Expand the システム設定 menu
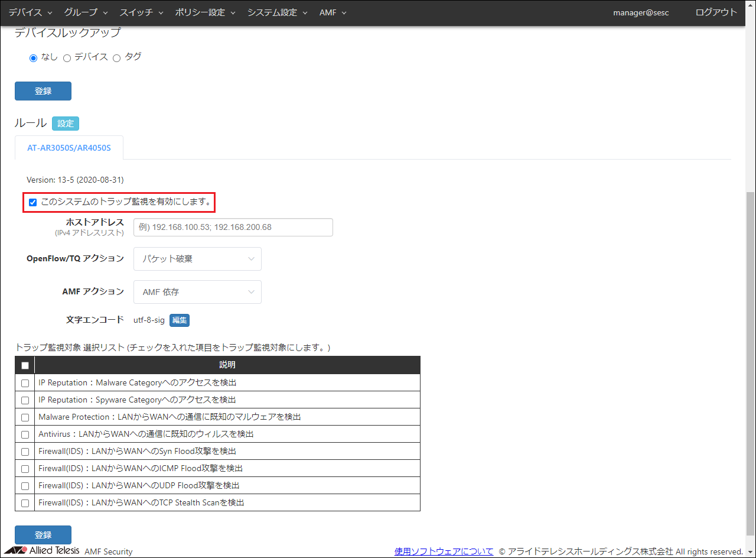756x558 pixels. [x=277, y=12]
